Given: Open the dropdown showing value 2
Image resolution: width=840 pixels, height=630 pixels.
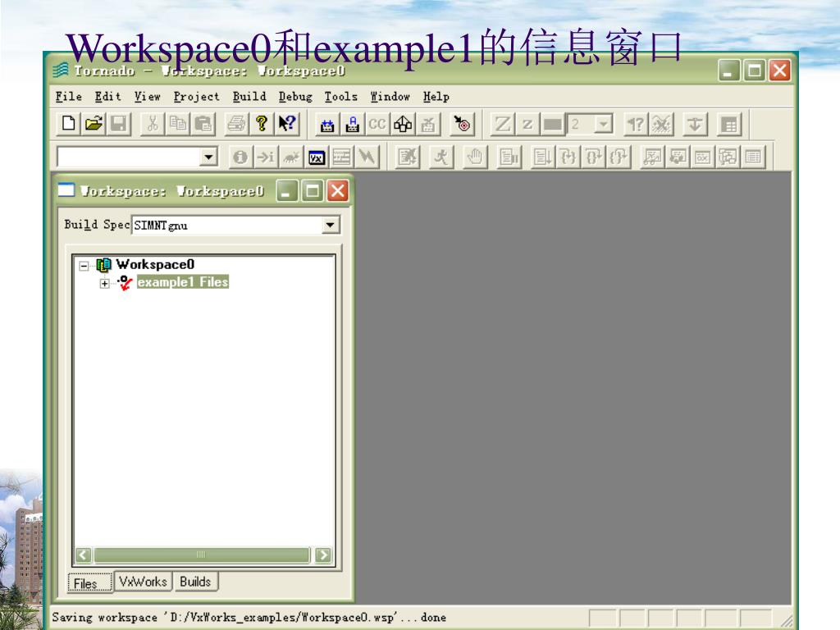Looking at the screenshot, I should (603, 125).
